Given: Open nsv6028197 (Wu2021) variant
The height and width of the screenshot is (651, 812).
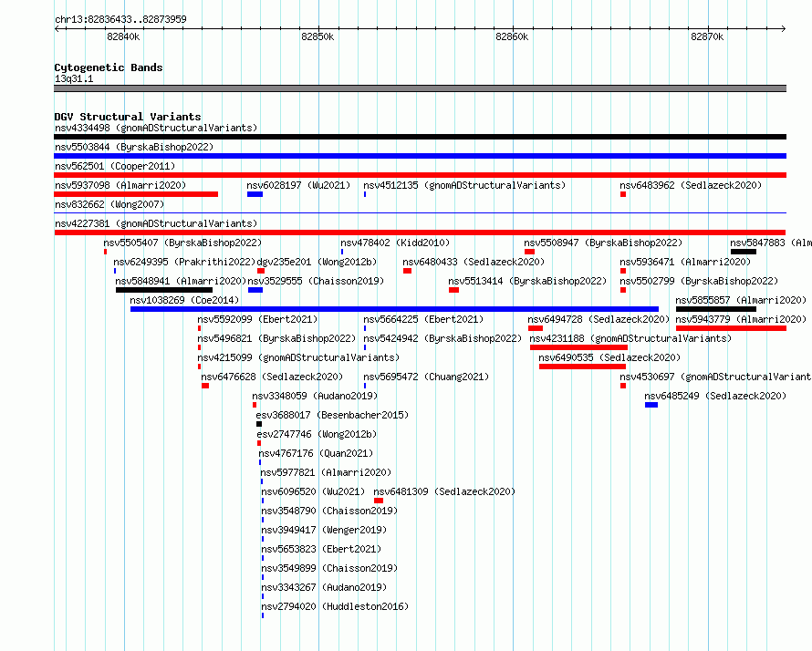Looking at the screenshot, I should (x=298, y=185).
